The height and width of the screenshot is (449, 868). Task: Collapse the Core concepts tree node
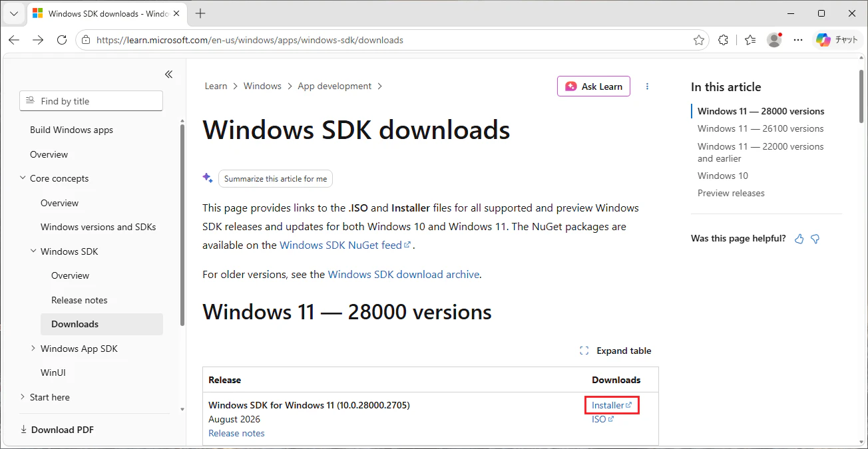23,178
